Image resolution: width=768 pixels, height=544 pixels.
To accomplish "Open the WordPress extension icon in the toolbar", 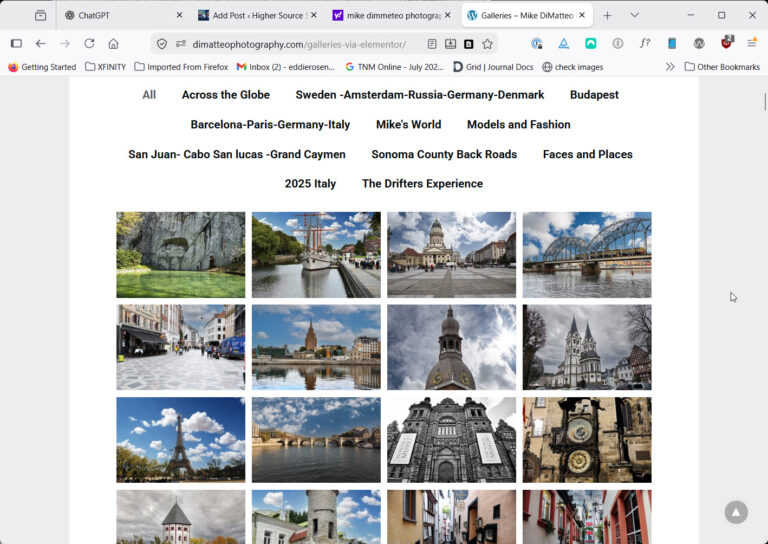I will point(699,44).
